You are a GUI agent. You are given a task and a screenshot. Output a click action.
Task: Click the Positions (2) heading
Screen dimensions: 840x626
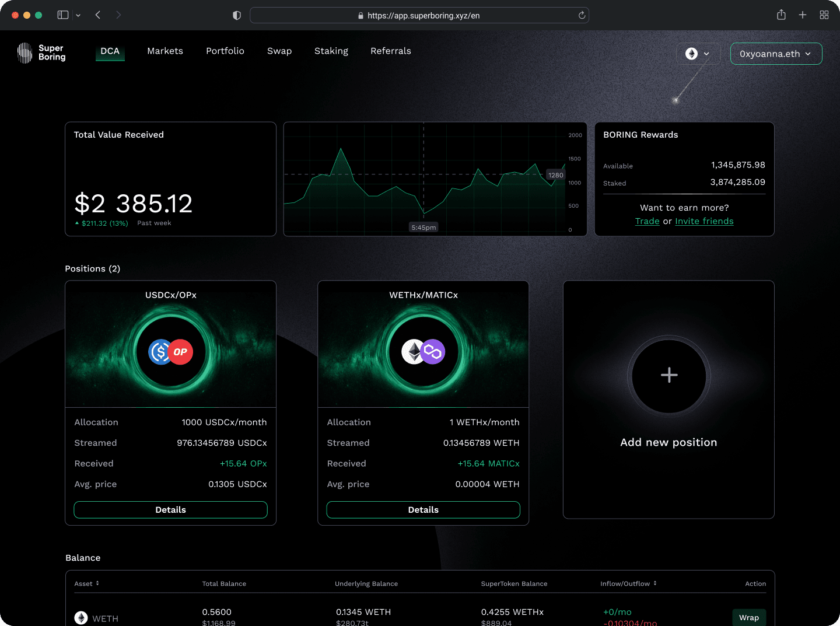[93, 269]
